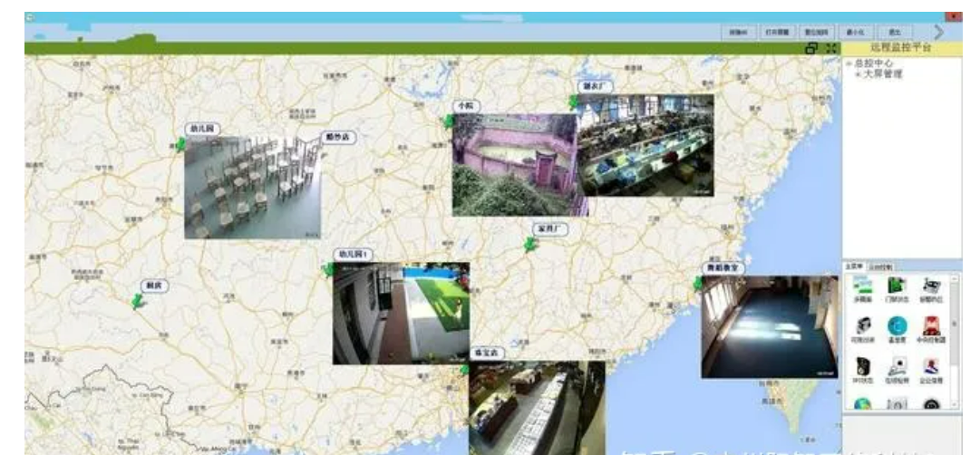This screenshot has width=980, height=455.
Task: Click the 幼儿园 map label
Action: pyautogui.click(x=202, y=130)
